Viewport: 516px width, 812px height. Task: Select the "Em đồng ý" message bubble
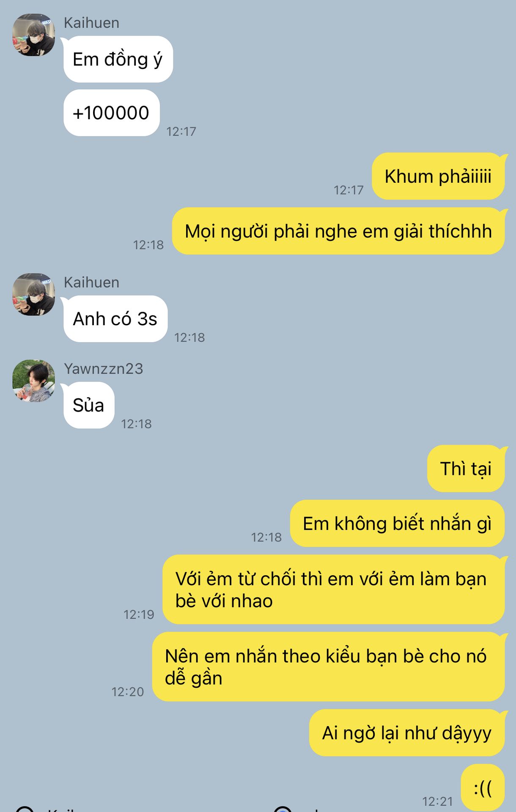pyautogui.click(x=118, y=59)
